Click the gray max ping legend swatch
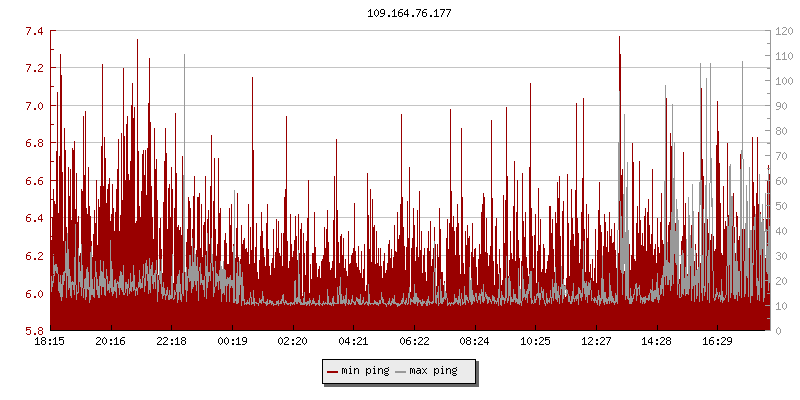The width and height of the screenshot is (800, 400). [401, 372]
